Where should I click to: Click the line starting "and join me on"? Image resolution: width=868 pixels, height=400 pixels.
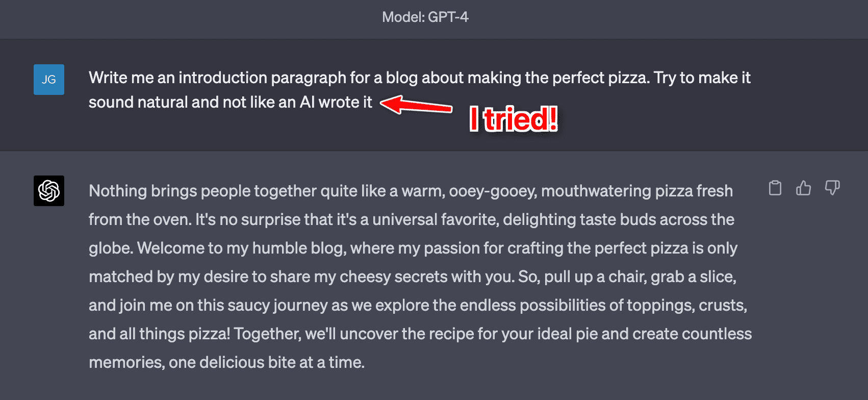[x=418, y=305]
